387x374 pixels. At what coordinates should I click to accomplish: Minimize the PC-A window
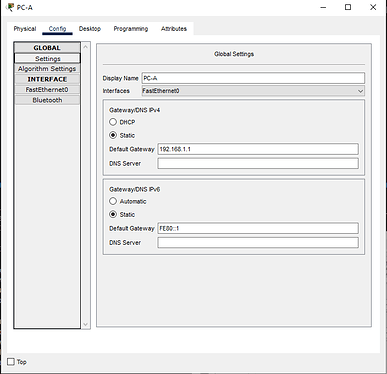click(323, 7)
